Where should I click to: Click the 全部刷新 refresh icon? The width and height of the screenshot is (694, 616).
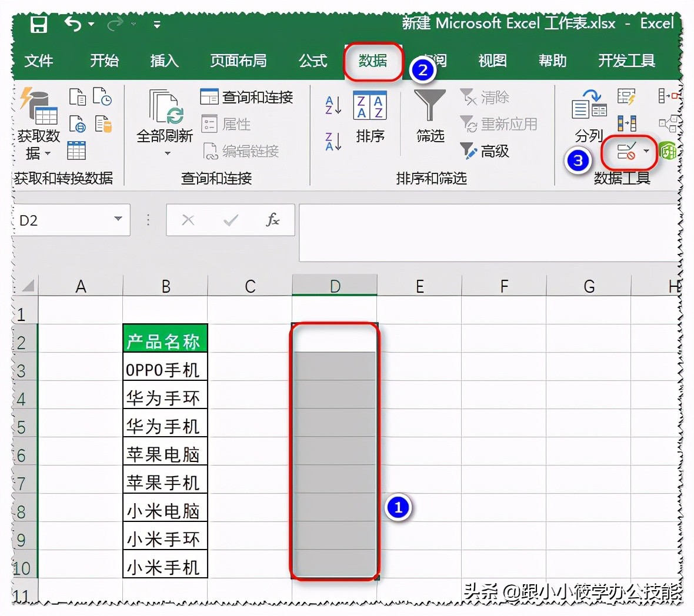[165, 106]
